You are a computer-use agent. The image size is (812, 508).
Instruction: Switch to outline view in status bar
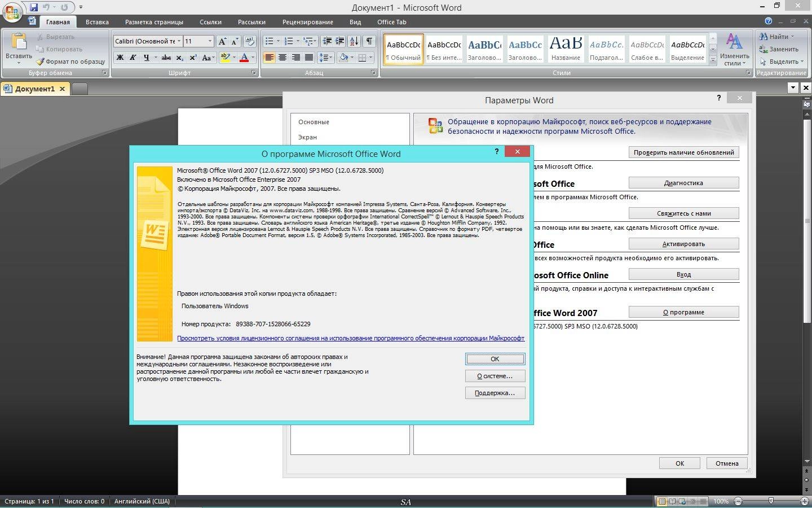[692, 501]
